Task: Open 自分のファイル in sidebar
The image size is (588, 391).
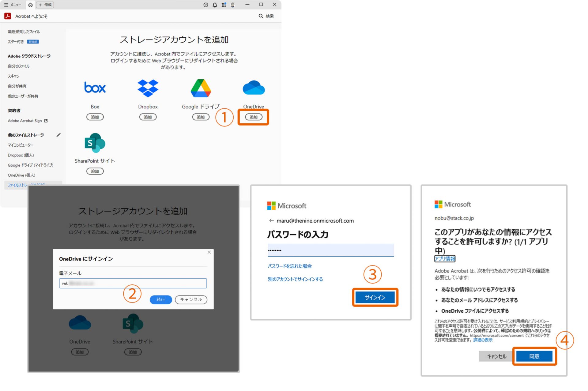Action: 19,66
